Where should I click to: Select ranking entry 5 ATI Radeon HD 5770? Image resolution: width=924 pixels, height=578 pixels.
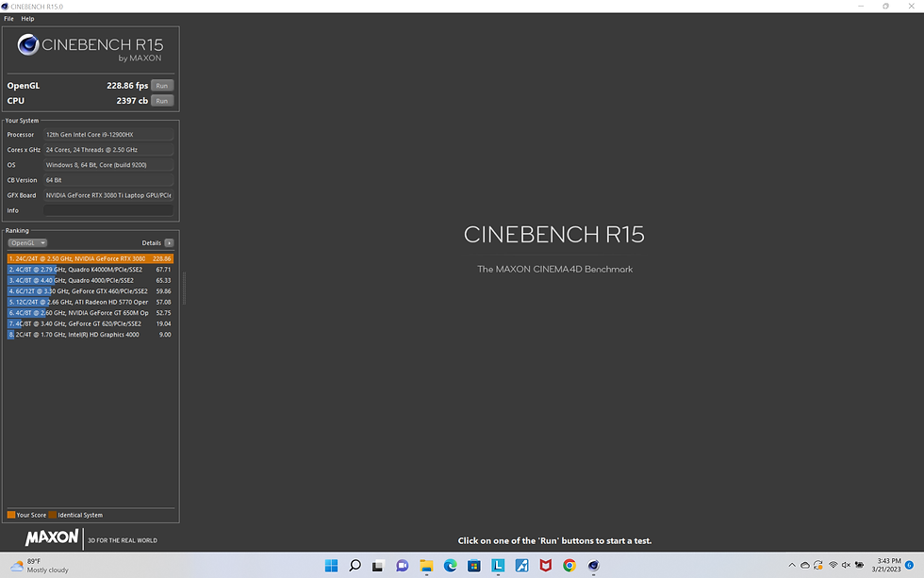pos(91,303)
